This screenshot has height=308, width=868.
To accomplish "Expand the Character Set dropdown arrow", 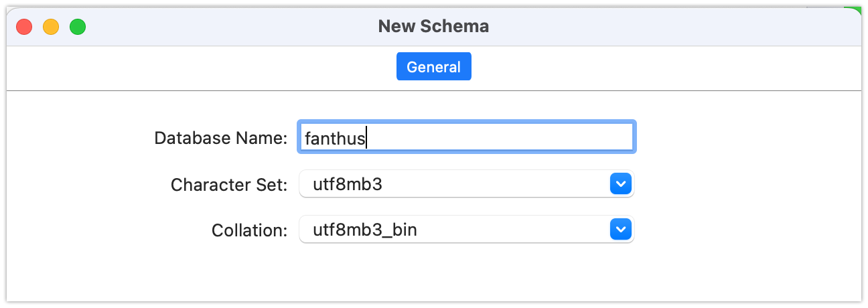I will (621, 184).
